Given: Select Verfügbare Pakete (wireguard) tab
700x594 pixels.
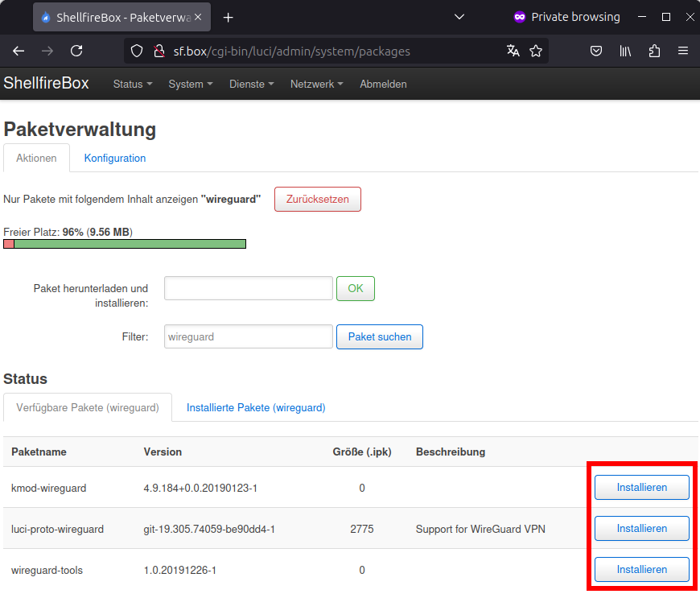Looking at the screenshot, I should [x=88, y=407].
